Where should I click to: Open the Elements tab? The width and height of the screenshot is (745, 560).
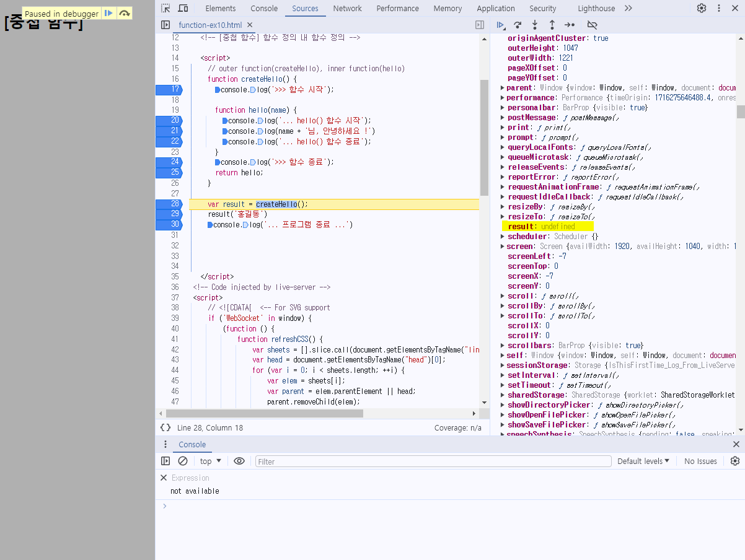click(x=221, y=8)
